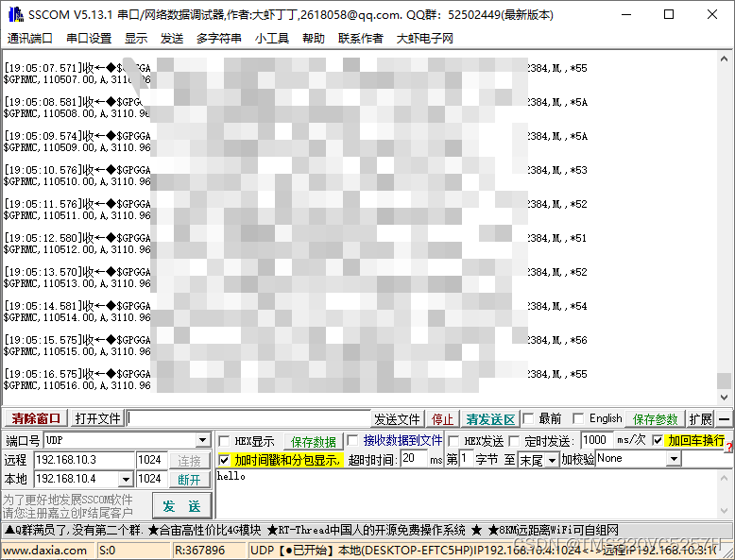
Task: Click the 断开 disconnect button
Action: 189,479
